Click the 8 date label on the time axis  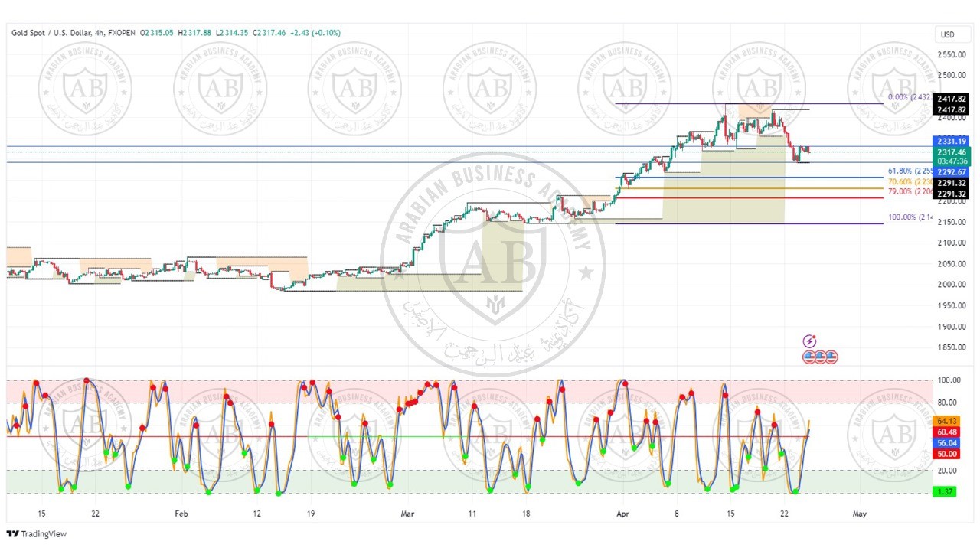[x=676, y=514]
